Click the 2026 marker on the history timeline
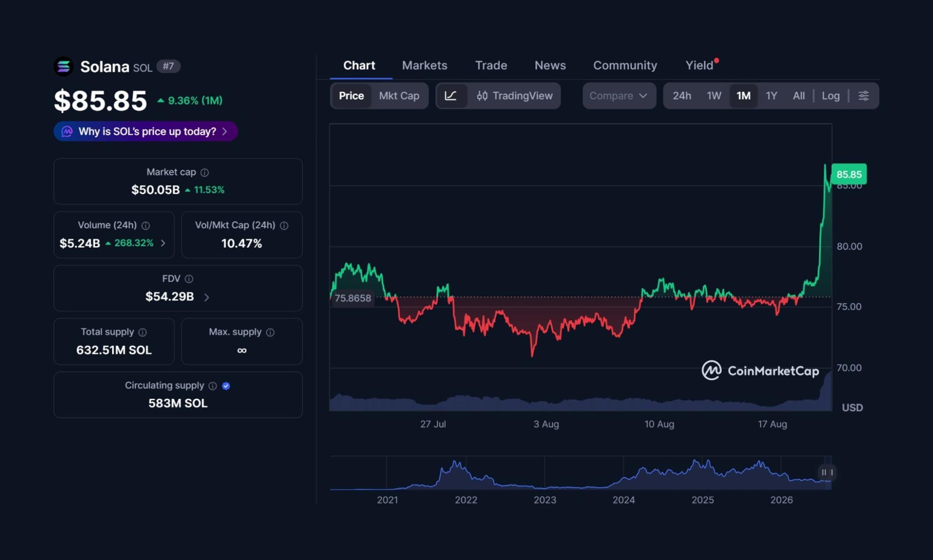Image resolution: width=933 pixels, height=560 pixels. (x=781, y=500)
